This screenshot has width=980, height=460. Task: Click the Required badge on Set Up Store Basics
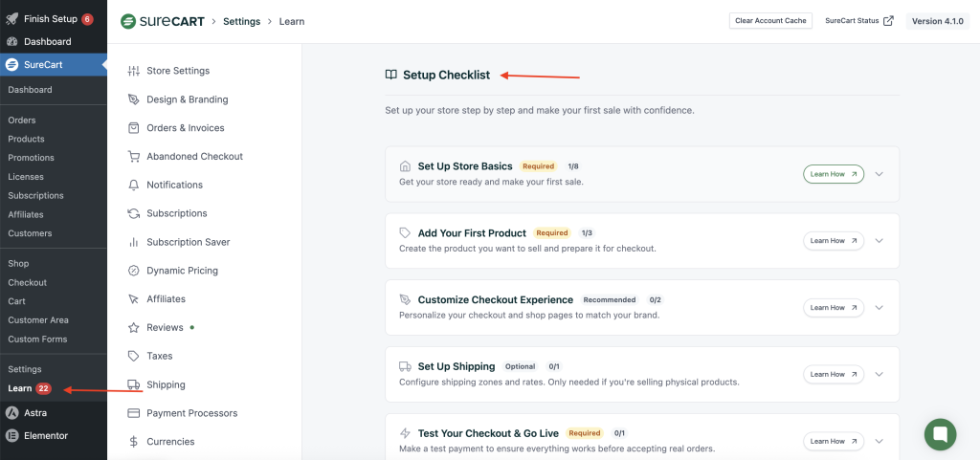pos(538,166)
